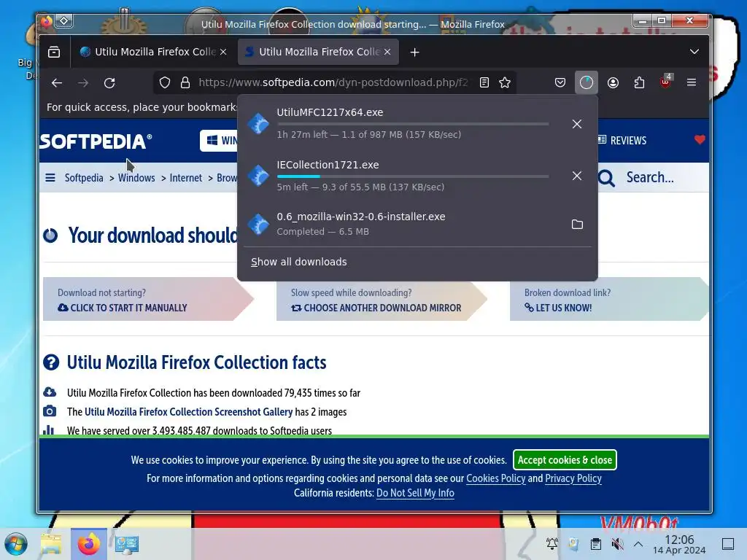Open the Cookies Policy link
The height and width of the screenshot is (560, 747).
(495, 478)
